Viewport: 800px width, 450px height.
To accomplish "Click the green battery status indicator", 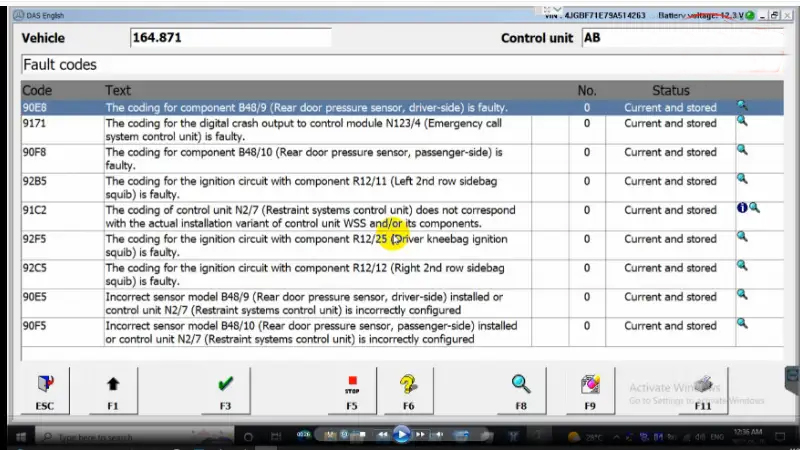I will (x=749, y=15).
